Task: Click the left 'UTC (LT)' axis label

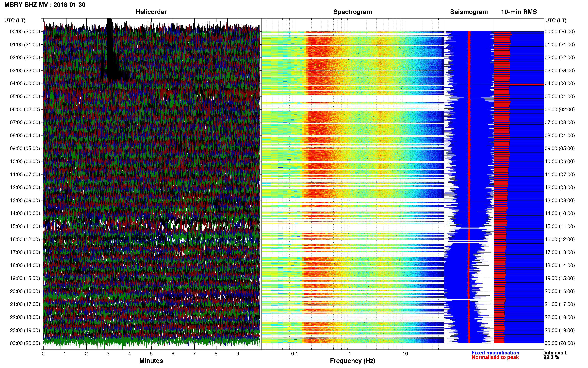Action: point(15,20)
